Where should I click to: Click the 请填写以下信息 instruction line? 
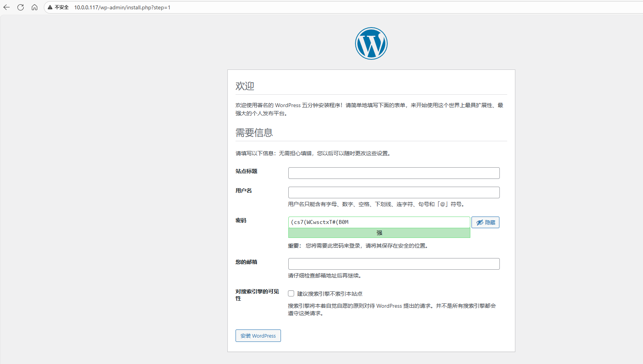click(x=314, y=153)
